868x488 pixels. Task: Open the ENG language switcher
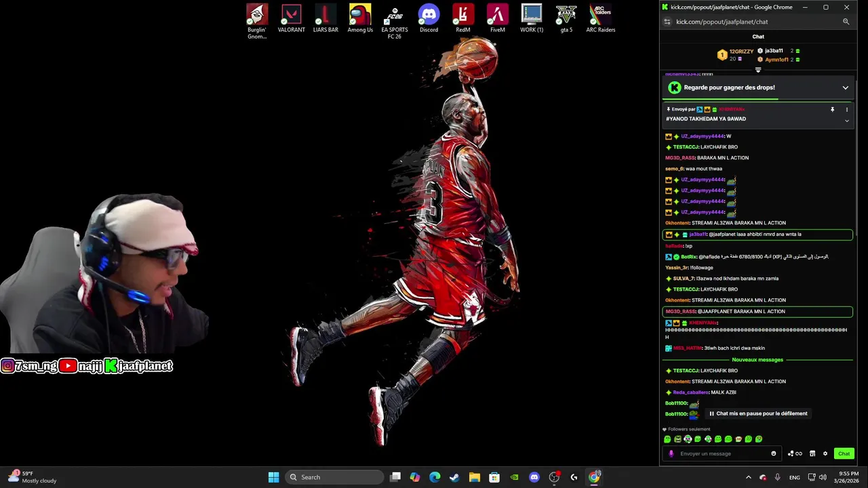click(795, 477)
